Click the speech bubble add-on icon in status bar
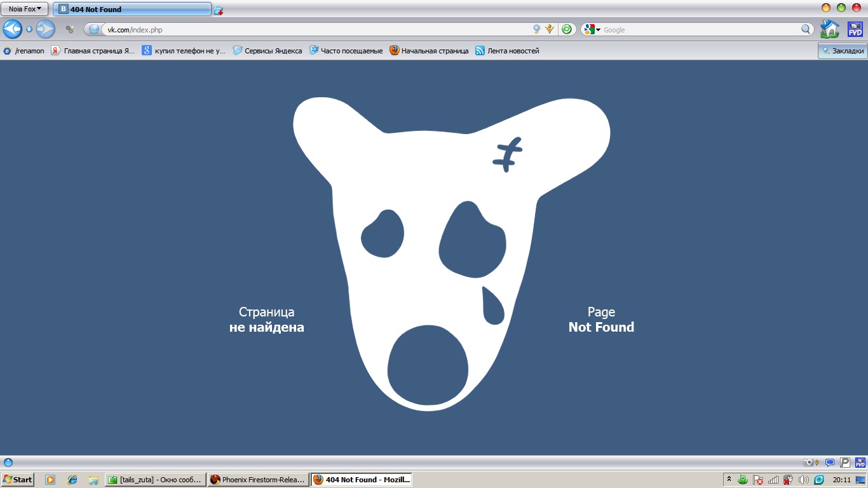Image resolution: width=868 pixels, height=488 pixels. 829,463
